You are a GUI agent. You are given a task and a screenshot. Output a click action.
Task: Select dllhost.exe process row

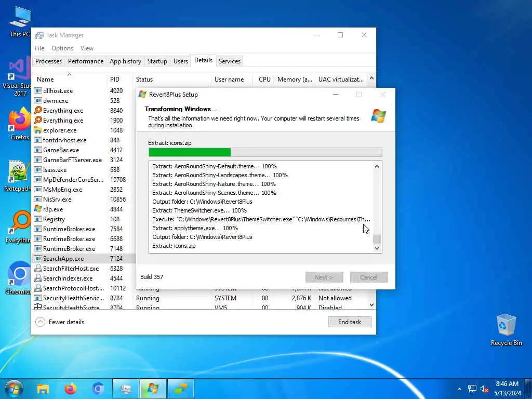tap(84, 91)
